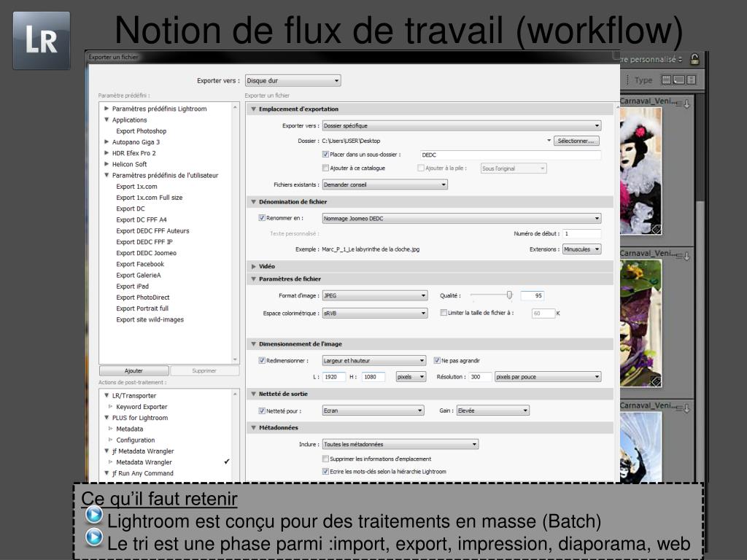The width and height of the screenshot is (747, 560).
Task: Enable 'Ajouter à ce catalogue' checkbox
Action: pos(326,168)
